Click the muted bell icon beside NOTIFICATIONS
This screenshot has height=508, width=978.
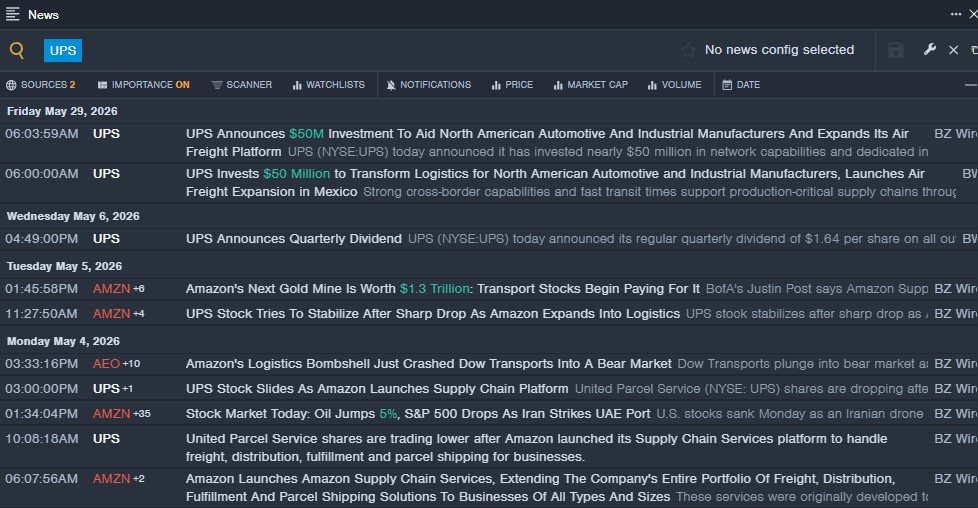(x=391, y=85)
